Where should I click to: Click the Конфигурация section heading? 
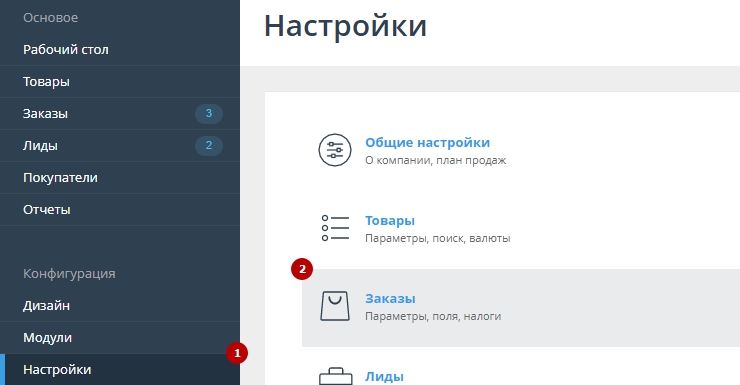pyautogui.click(x=69, y=274)
